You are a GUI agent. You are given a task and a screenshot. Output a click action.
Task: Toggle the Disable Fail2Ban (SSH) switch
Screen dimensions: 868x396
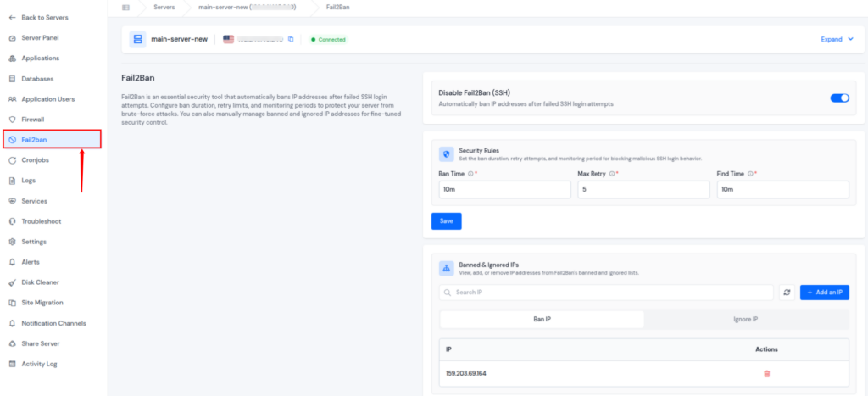point(839,98)
